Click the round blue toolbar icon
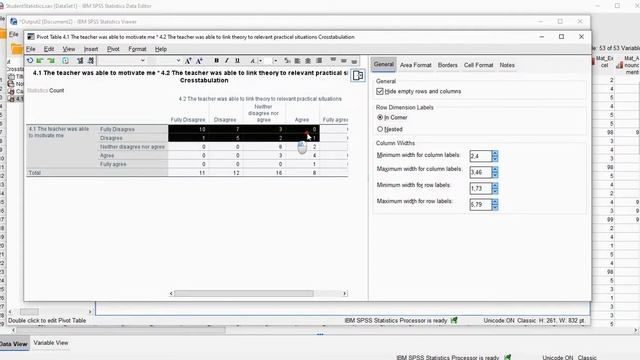Screen dimensions: 640x360 (x=65, y=60)
